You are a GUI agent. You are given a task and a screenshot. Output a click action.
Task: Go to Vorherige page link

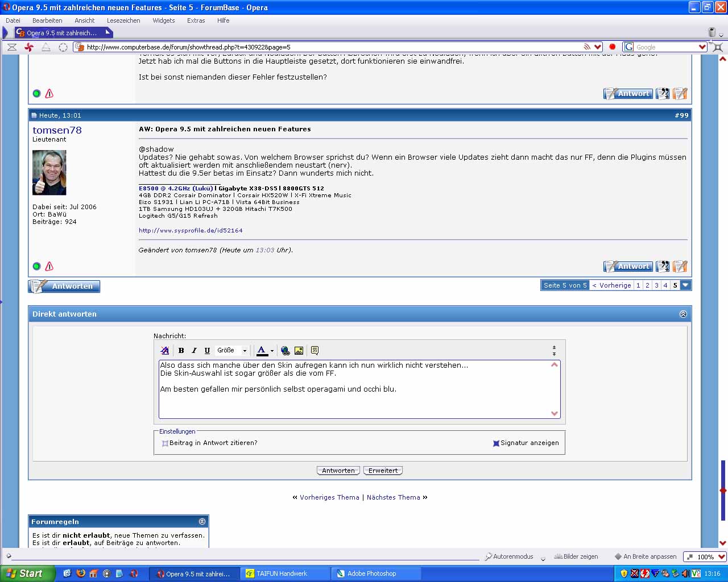[611, 285]
